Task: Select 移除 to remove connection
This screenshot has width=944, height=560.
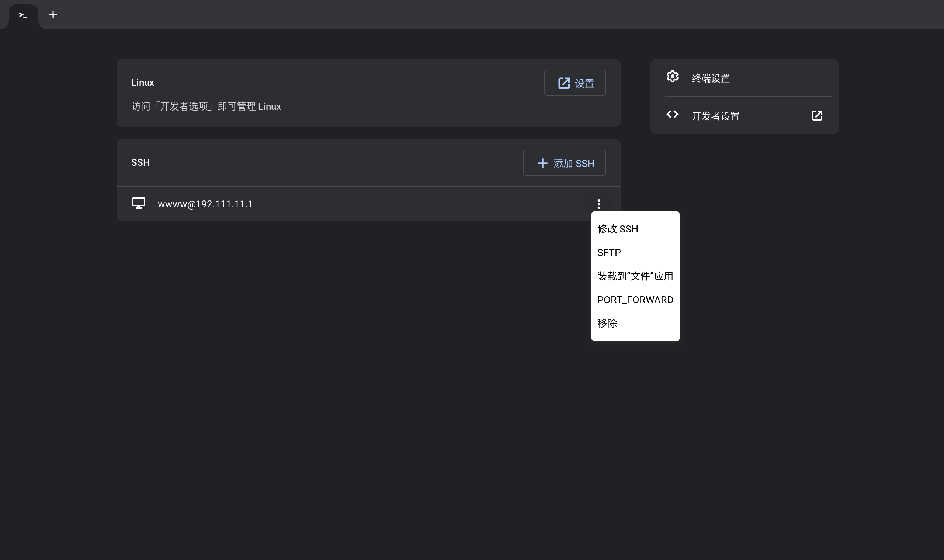Action: 607,323
